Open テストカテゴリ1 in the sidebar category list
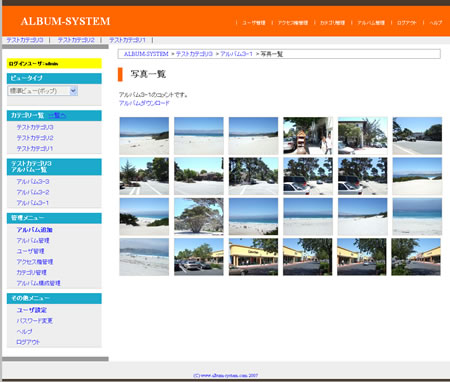Image resolution: width=450 pixels, height=382 pixels. [x=35, y=149]
